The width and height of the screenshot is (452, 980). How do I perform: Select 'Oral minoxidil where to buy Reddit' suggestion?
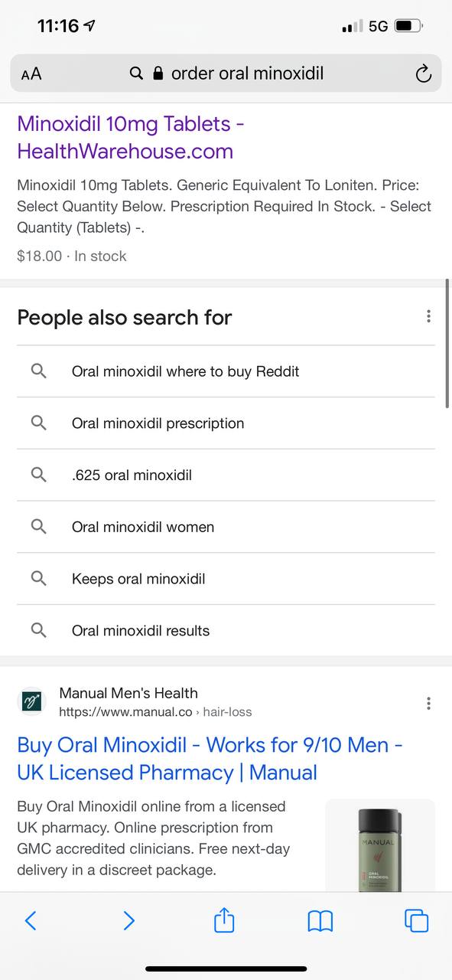(x=226, y=371)
